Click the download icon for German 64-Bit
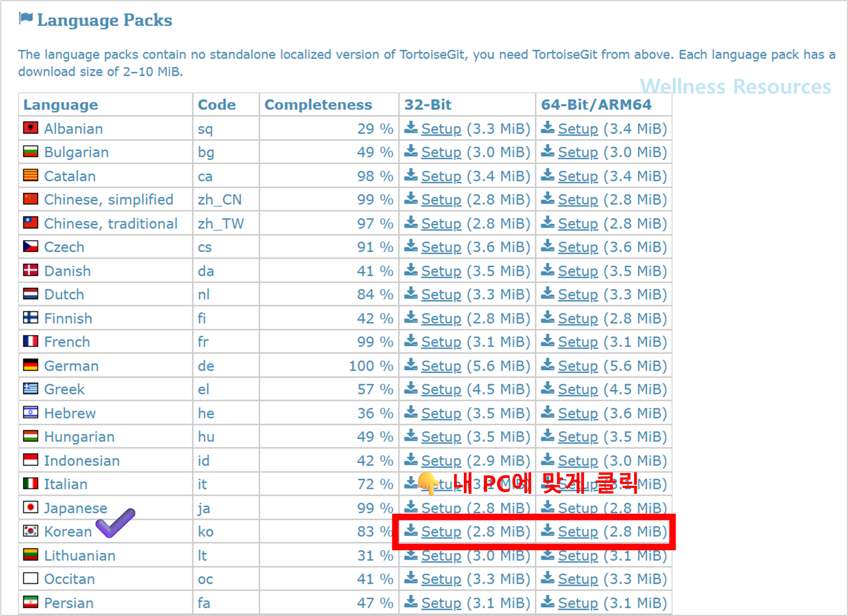This screenshot has width=848, height=616. [548, 365]
